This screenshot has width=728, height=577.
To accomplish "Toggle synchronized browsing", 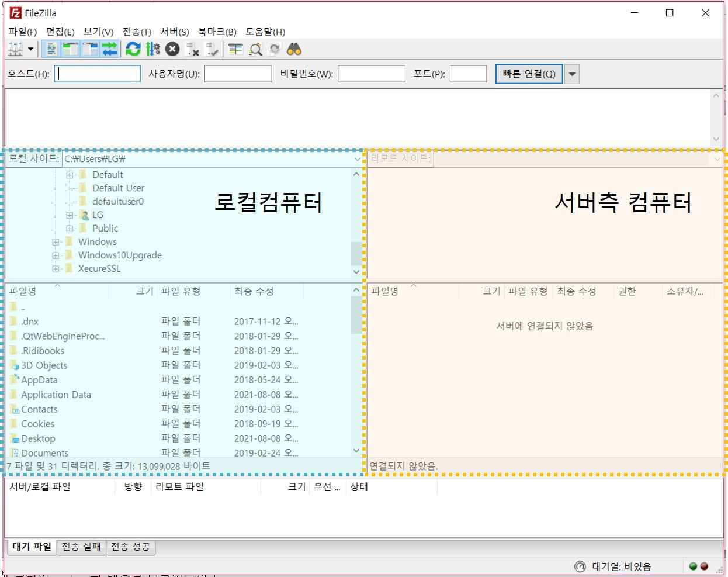I will (275, 50).
